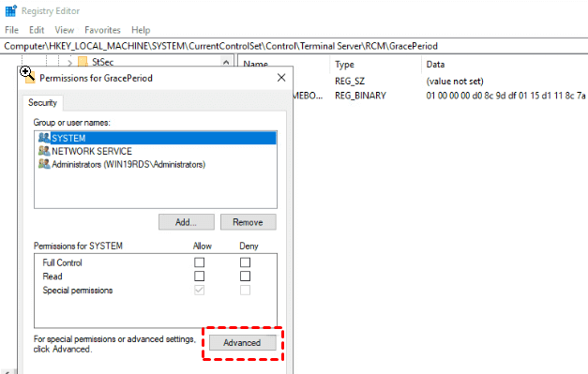Click the Add... button

click(187, 222)
